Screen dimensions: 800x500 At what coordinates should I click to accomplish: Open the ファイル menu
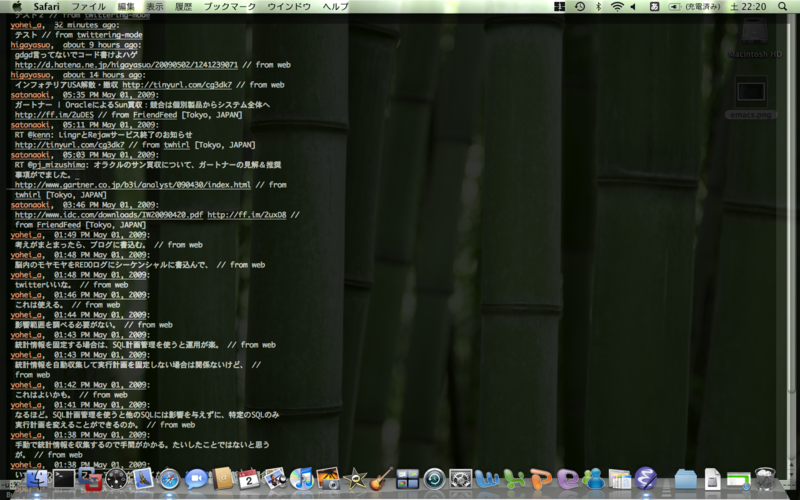[x=88, y=7]
